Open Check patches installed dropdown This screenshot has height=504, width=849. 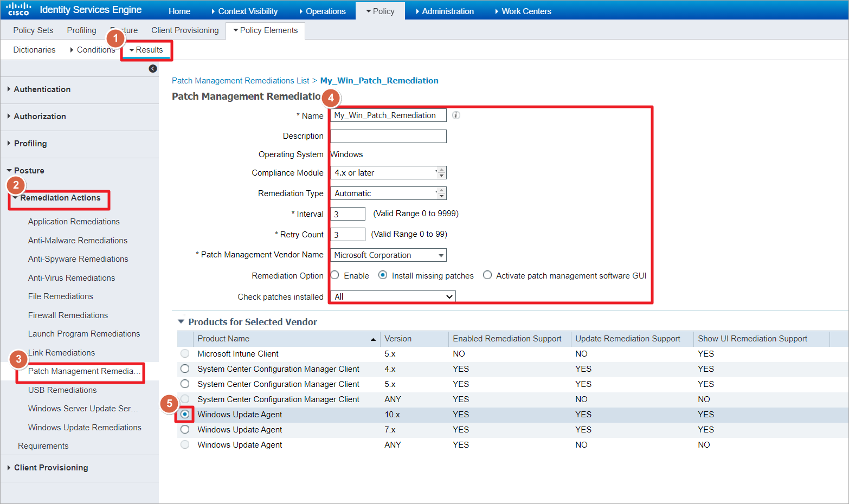pos(393,296)
